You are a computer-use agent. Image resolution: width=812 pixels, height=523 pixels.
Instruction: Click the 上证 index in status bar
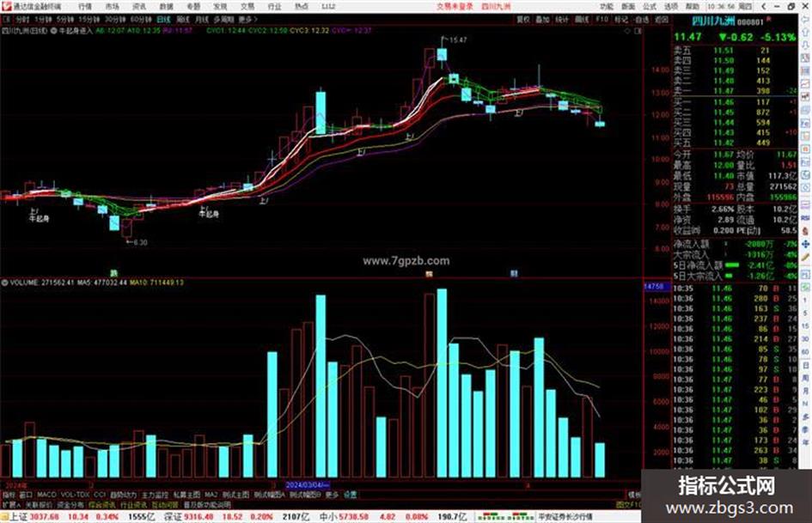point(19,517)
